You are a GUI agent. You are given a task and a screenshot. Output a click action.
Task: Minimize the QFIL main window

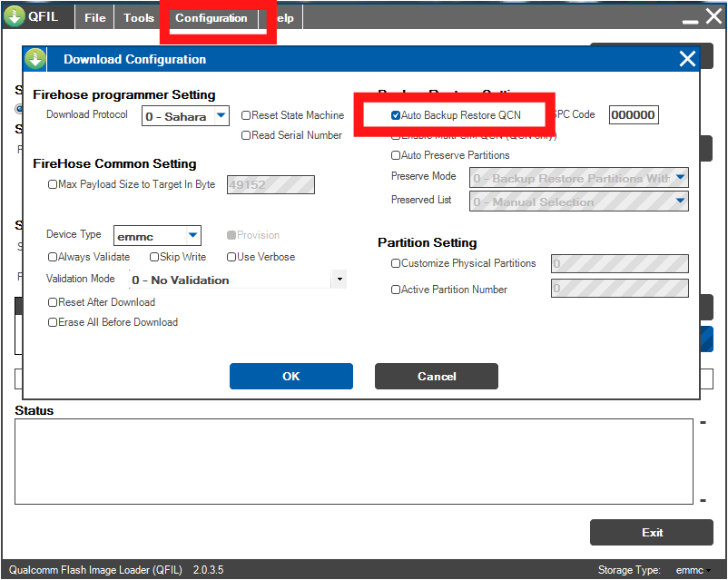click(x=690, y=21)
